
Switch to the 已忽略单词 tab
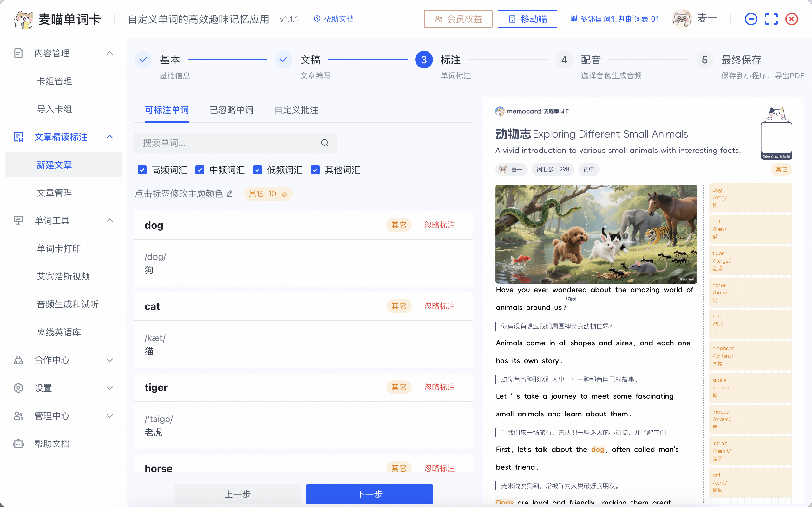click(232, 110)
